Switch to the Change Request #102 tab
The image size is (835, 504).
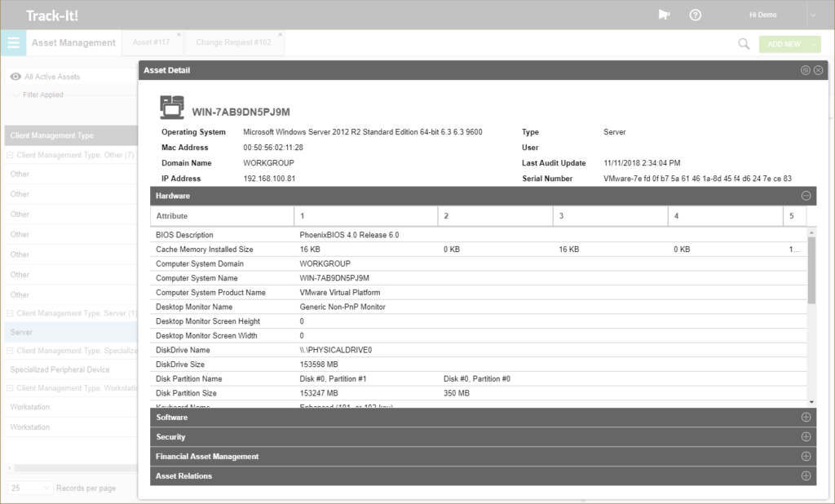[x=234, y=42]
